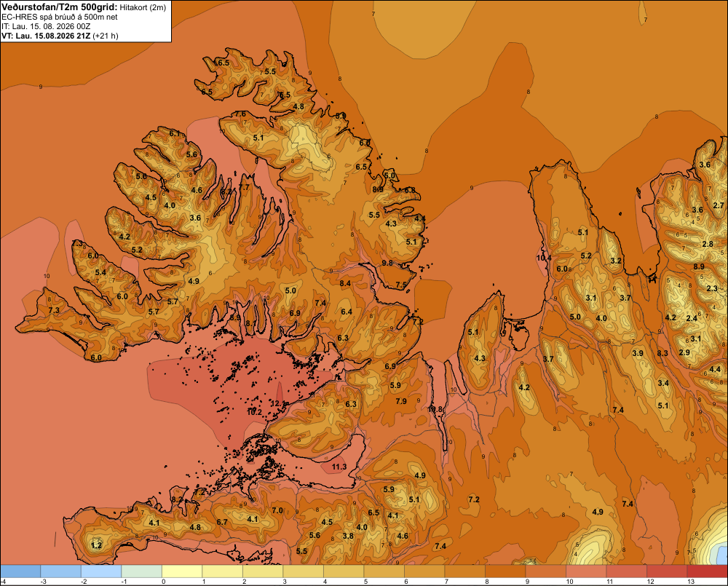728x586 pixels.
Task: Click the 6.8 temperature value on the map
Action: [x=409, y=191]
